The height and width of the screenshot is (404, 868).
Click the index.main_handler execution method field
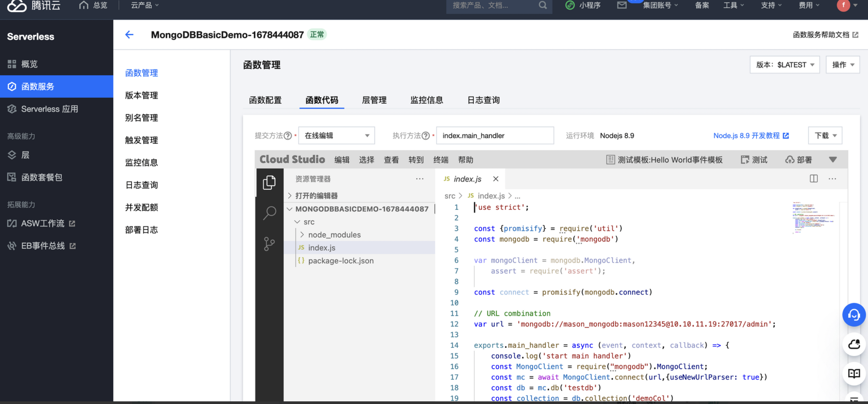pyautogui.click(x=495, y=136)
